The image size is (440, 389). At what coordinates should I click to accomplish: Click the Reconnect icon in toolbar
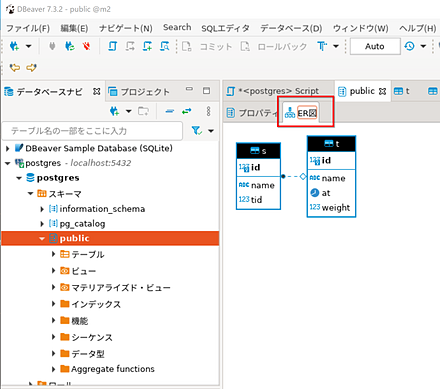coord(69,46)
